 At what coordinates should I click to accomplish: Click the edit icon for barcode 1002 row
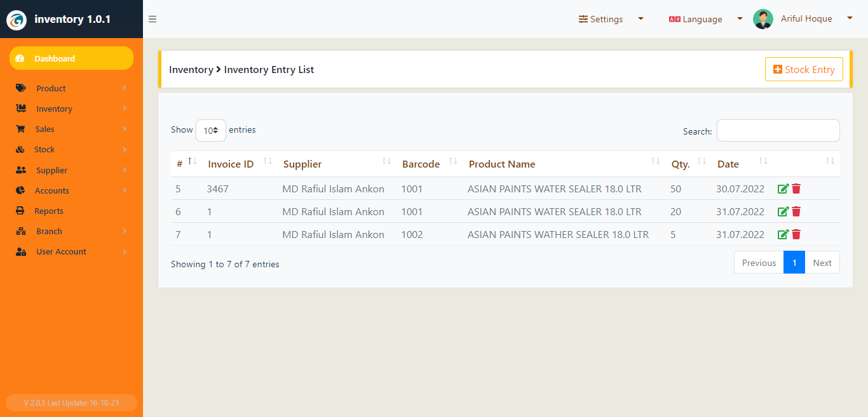tap(783, 234)
